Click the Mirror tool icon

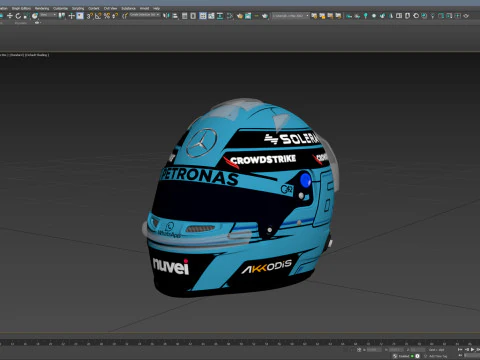click(x=166, y=16)
